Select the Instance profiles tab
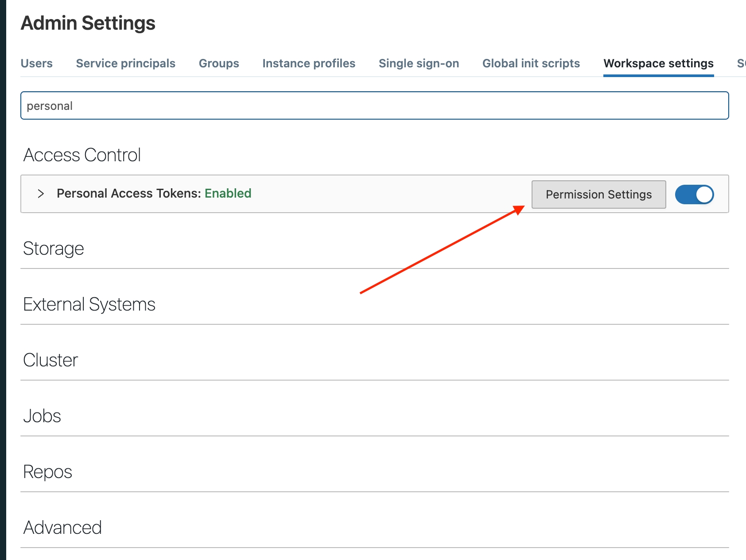746x560 pixels. [309, 63]
